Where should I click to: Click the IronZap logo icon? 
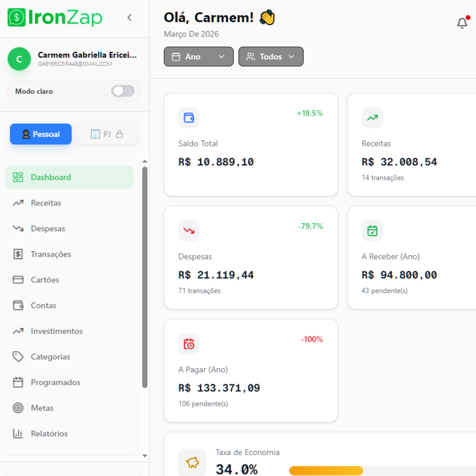16,18
